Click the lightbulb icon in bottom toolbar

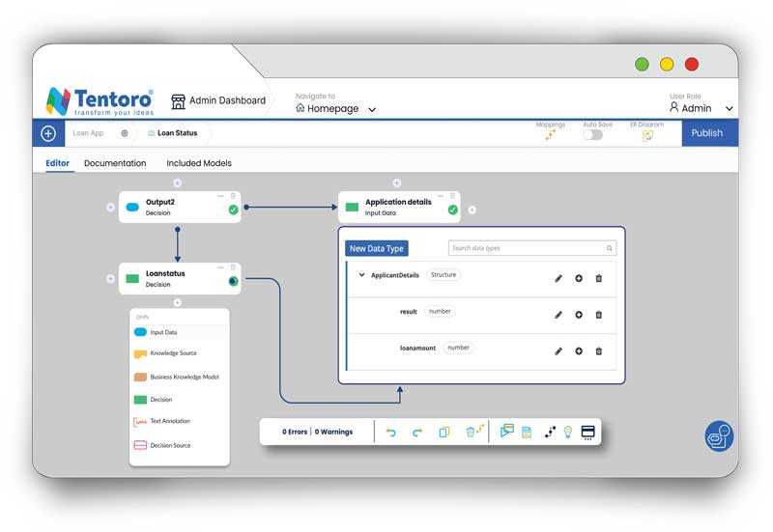(568, 432)
